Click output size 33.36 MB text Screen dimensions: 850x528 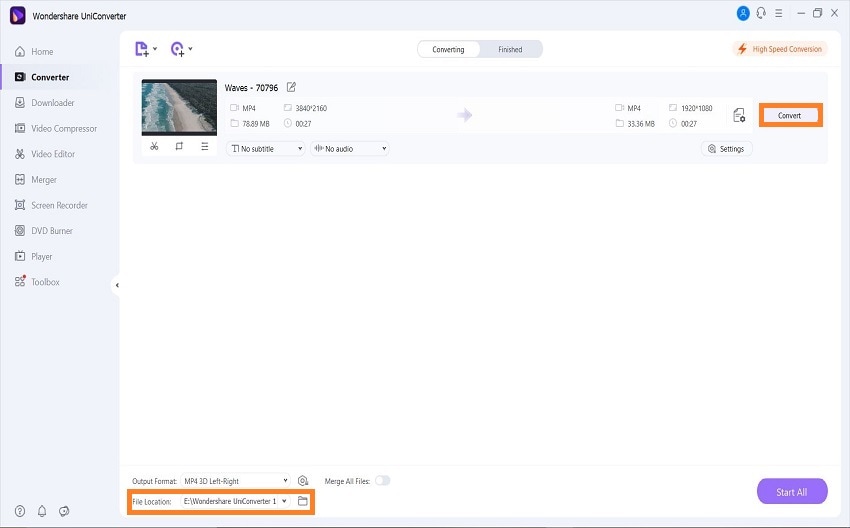pos(641,124)
